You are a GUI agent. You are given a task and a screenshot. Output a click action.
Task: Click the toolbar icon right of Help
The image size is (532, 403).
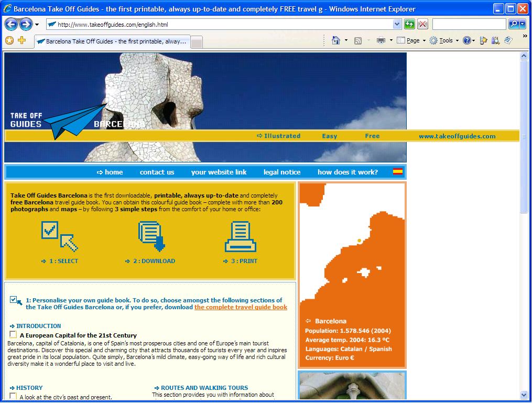[x=483, y=41]
